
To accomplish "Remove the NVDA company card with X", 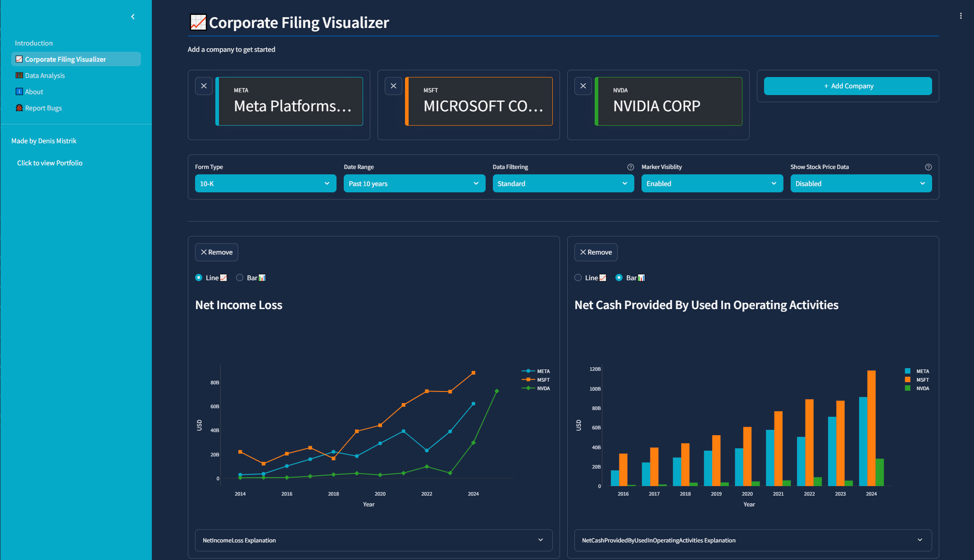I will point(583,86).
